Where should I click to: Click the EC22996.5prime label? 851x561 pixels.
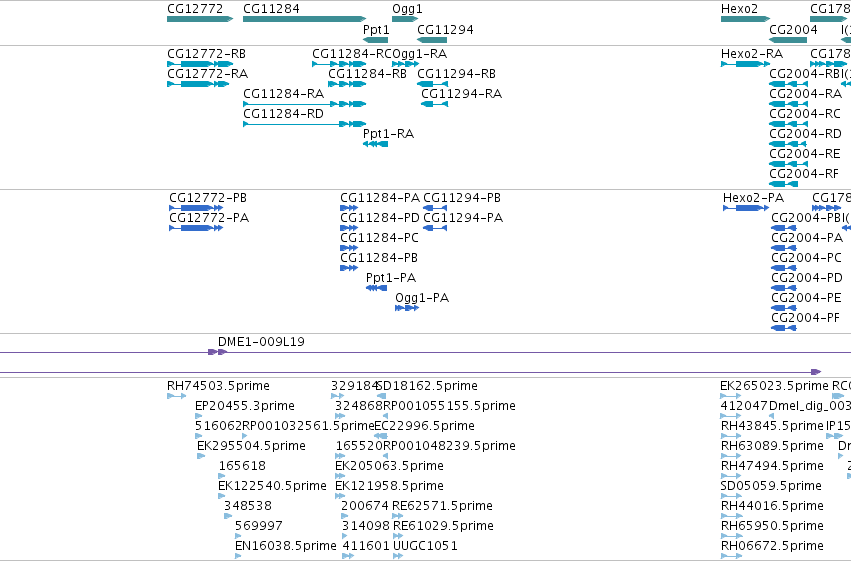pos(424,426)
